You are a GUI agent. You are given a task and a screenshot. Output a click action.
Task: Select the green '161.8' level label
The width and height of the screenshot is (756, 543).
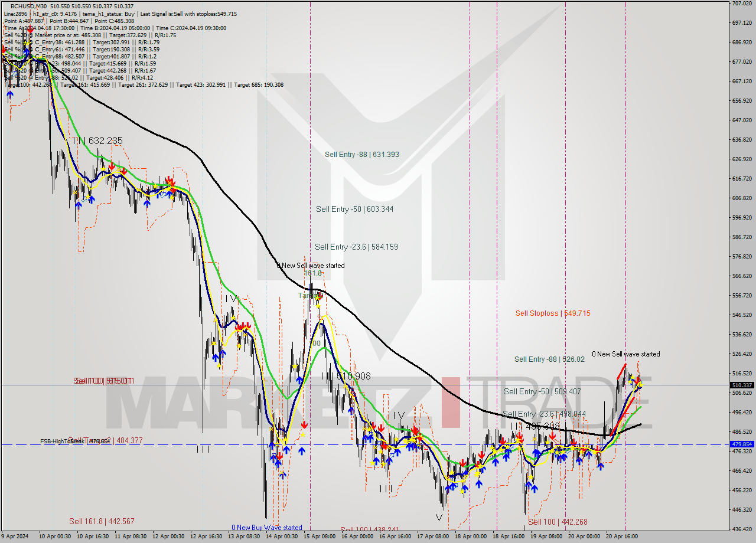pos(313,273)
